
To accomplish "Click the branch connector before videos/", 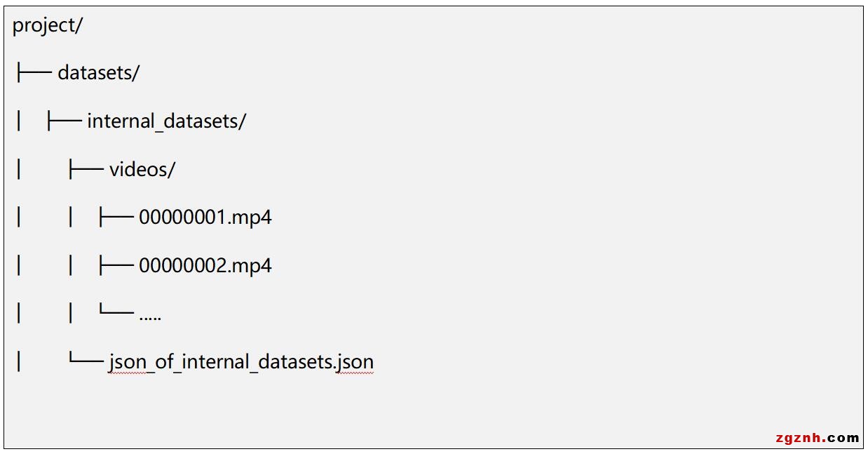I will coord(86,170).
